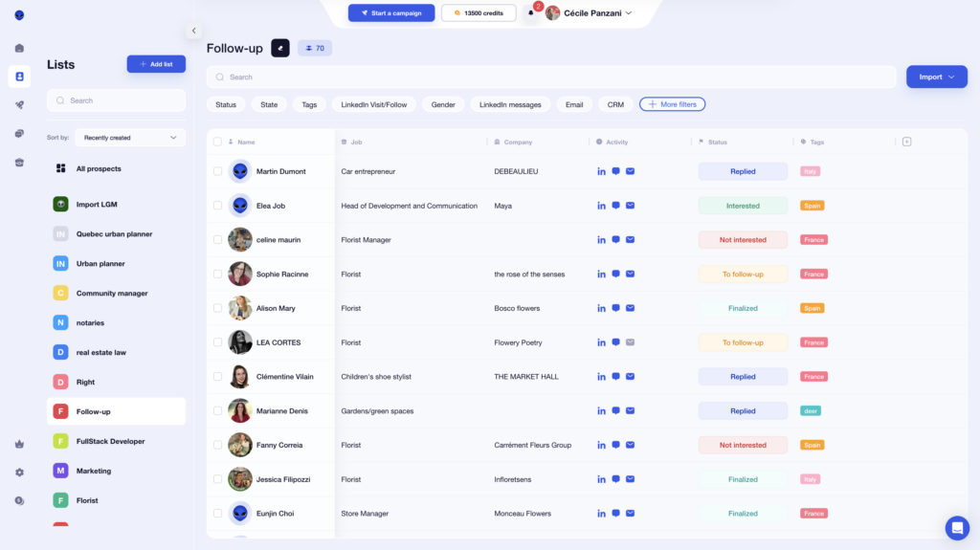Click the notifications bell icon
The width and height of the screenshot is (980, 550).
[531, 13]
